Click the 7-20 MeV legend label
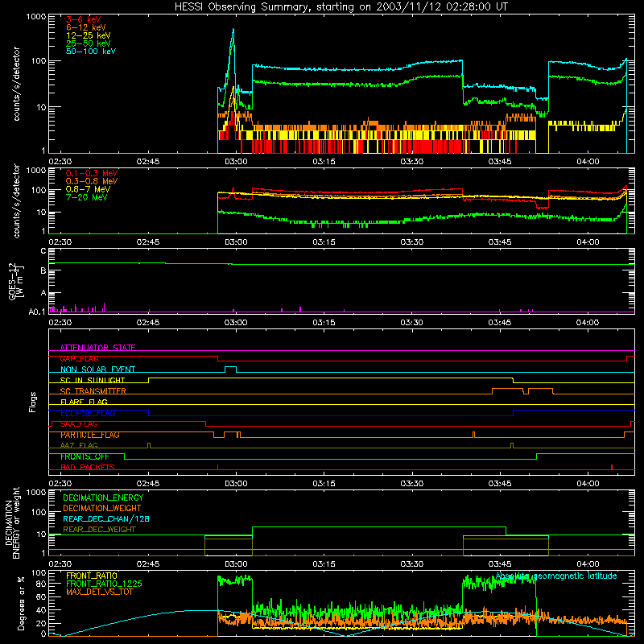644x644 pixels. [86, 197]
